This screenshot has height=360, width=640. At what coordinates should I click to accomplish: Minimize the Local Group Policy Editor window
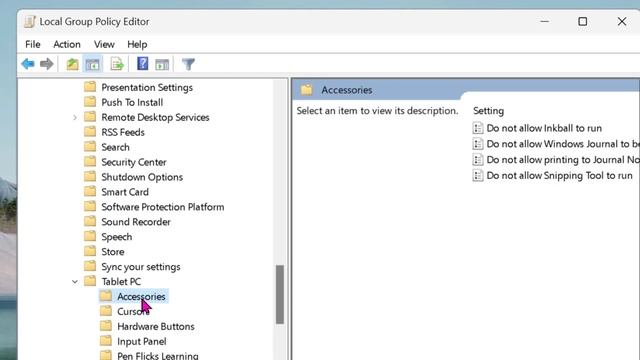[x=544, y=21]
